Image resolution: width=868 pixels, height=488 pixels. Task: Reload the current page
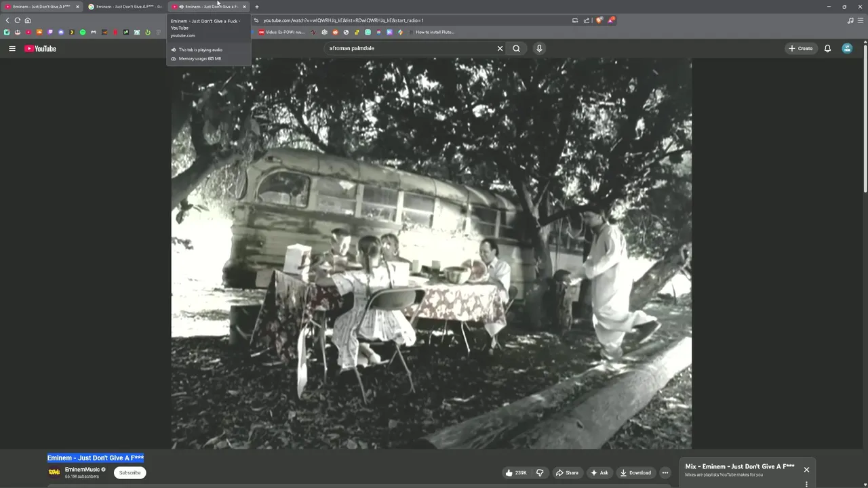(x=18, y=20)
